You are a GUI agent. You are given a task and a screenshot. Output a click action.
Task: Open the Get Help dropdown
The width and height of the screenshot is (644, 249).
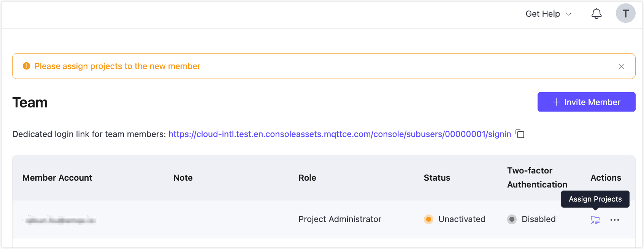[543, 13]
